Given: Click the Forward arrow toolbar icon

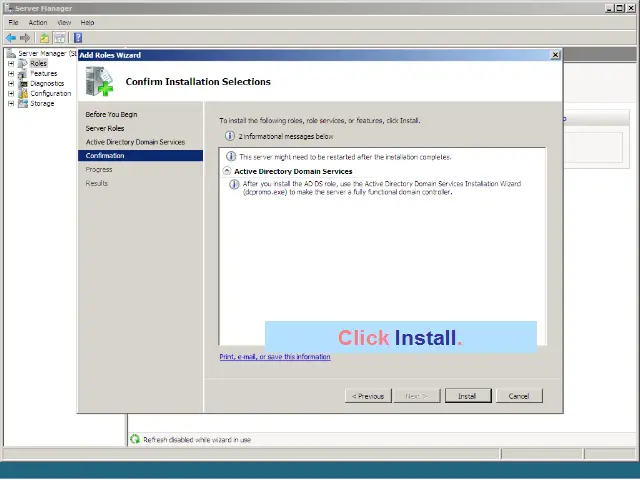Looking at the screenshot, I should [25, 38].
